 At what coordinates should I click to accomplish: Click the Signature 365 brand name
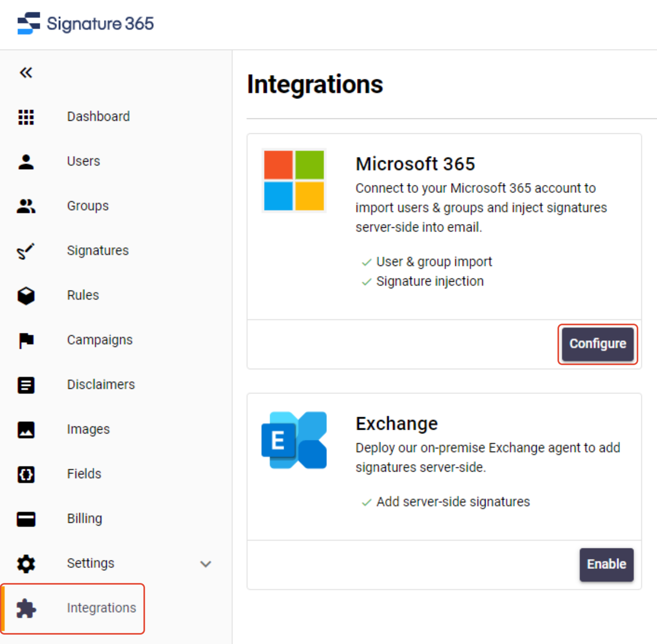tap(100, 24)
